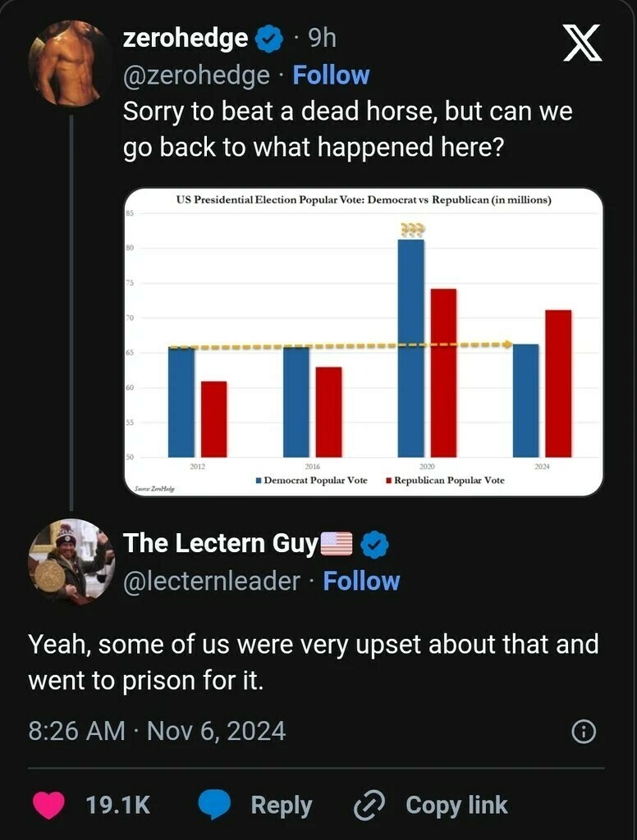The height and width of the screenshot is (840, 637).
Task: Click the X logo icon
Action: click(583, 43)
